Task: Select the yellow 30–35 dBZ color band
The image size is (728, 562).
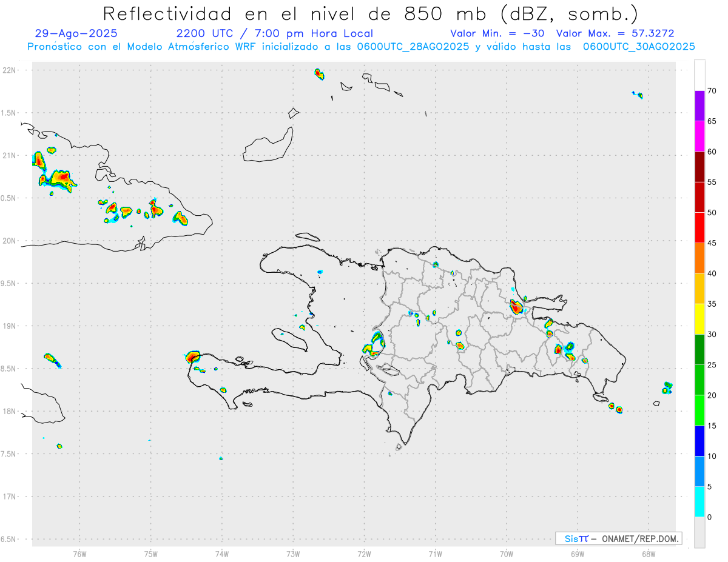Action: [699, 319]
